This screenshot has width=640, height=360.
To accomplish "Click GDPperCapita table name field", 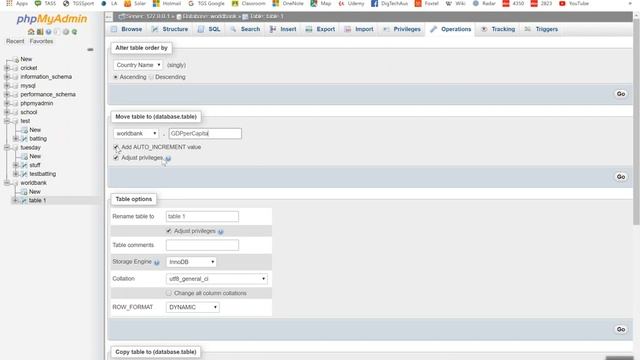I will (205, 133).
